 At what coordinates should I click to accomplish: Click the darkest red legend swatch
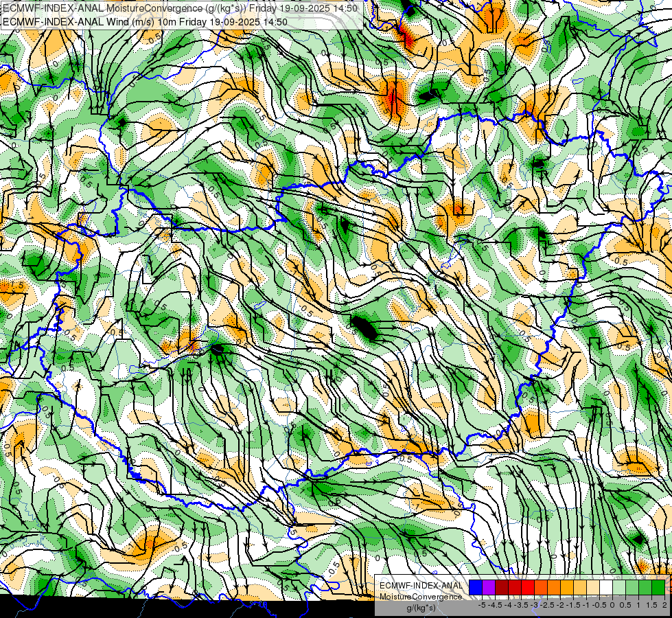[502, 587]
